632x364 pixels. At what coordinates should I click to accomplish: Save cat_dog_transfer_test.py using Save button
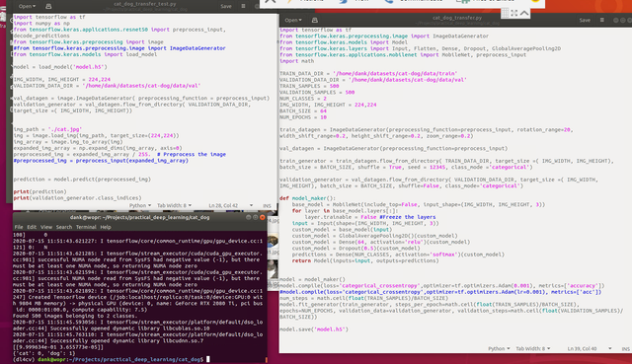pyautogui.click(x=226, y=6)
